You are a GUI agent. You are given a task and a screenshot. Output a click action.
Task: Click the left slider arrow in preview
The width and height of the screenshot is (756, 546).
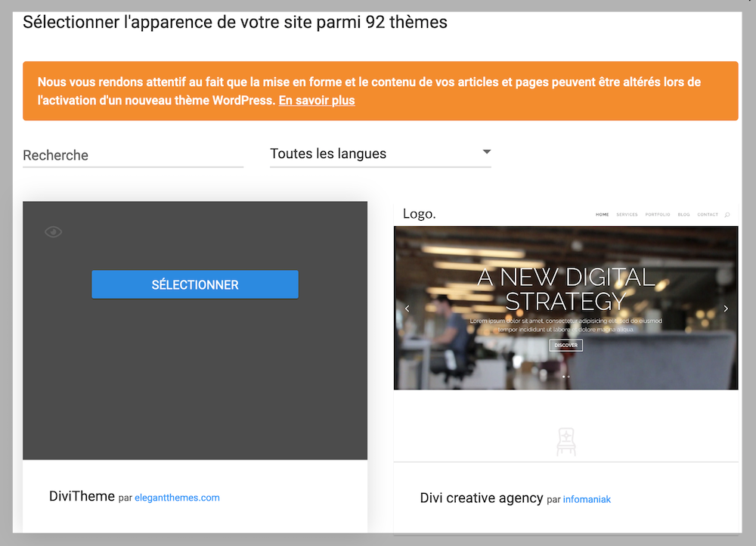(x=407, y=309)
